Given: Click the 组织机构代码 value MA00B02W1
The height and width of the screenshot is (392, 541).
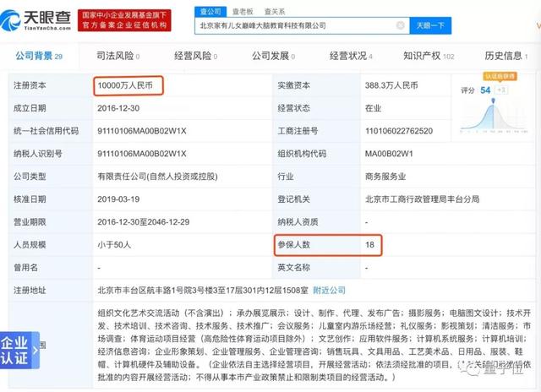Looking at the screenshot, I should click(389, 154).
